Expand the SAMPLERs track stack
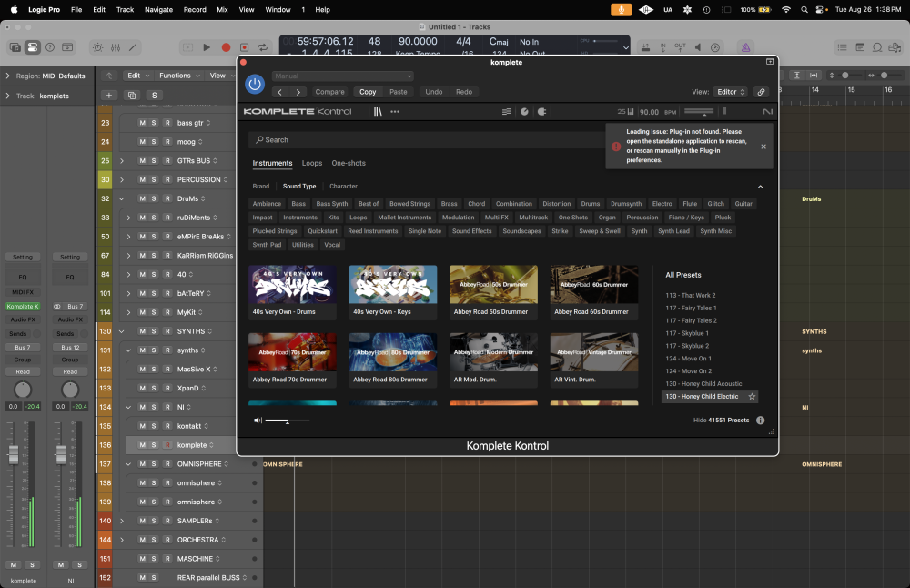 click(x=122, y=521)
